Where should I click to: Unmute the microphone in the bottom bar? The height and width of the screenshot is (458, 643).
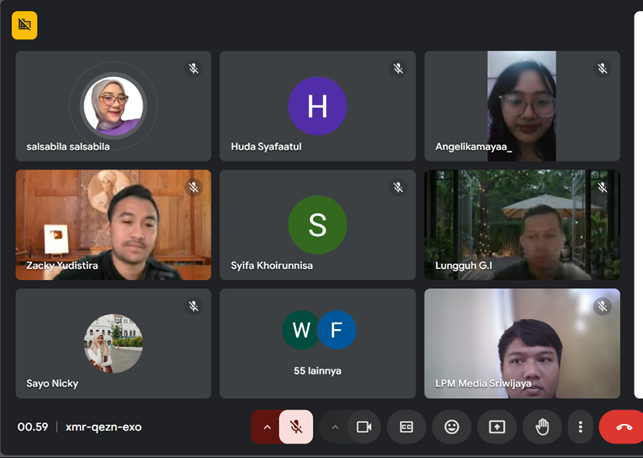[x=296, y=427]
